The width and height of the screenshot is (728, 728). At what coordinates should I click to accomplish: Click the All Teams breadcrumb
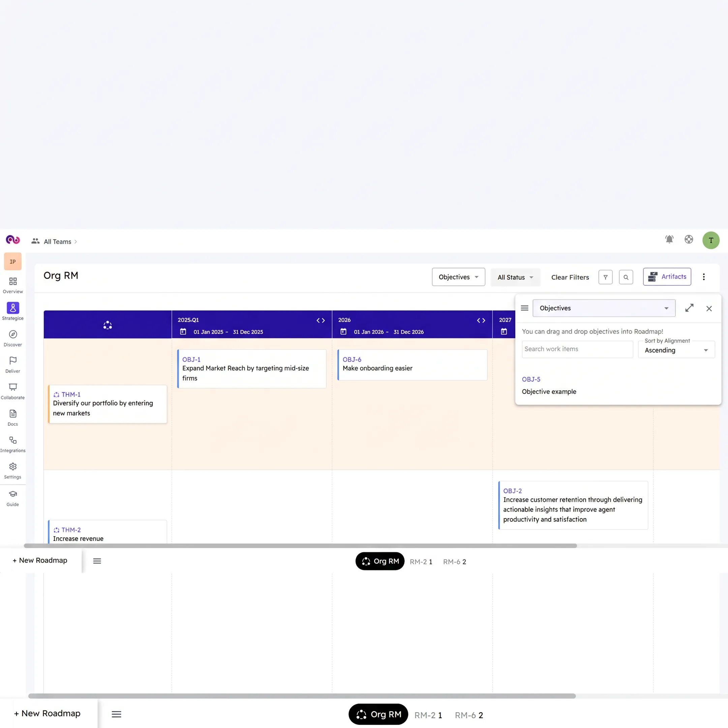[x=57, y=242]
